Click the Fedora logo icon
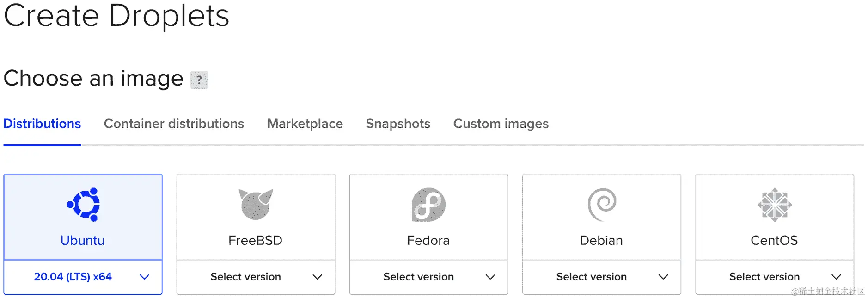 click(x=428, y=204)
